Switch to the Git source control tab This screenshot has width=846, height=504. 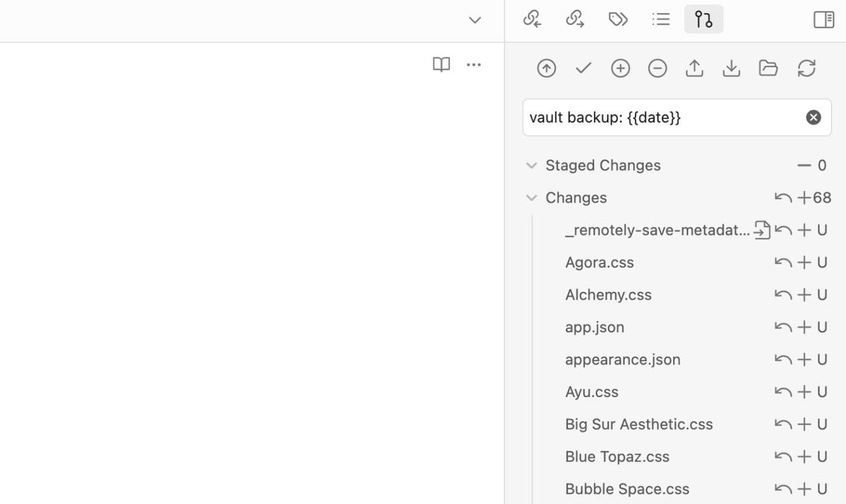(703, 19)
